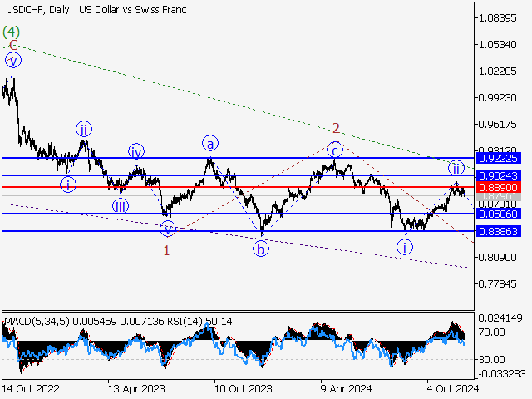Select circled 'ii' marker near 0.90243 label
Viewport: 532px width, 399px height.
coord(456,167)
